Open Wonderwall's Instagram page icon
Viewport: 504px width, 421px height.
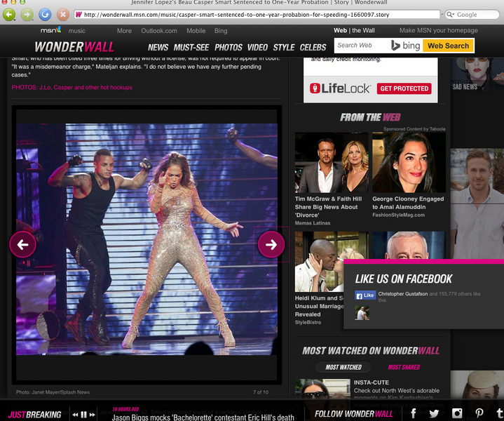[457, 414]
